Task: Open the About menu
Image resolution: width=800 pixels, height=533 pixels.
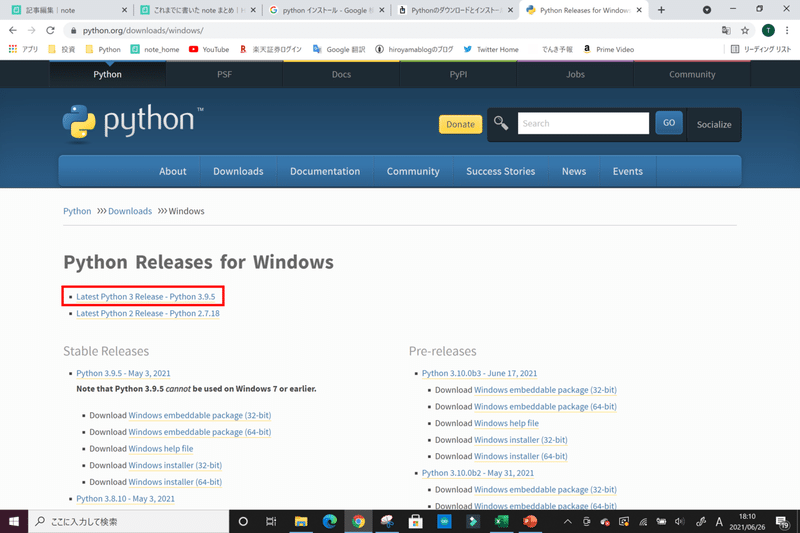Action: [172, 171]
